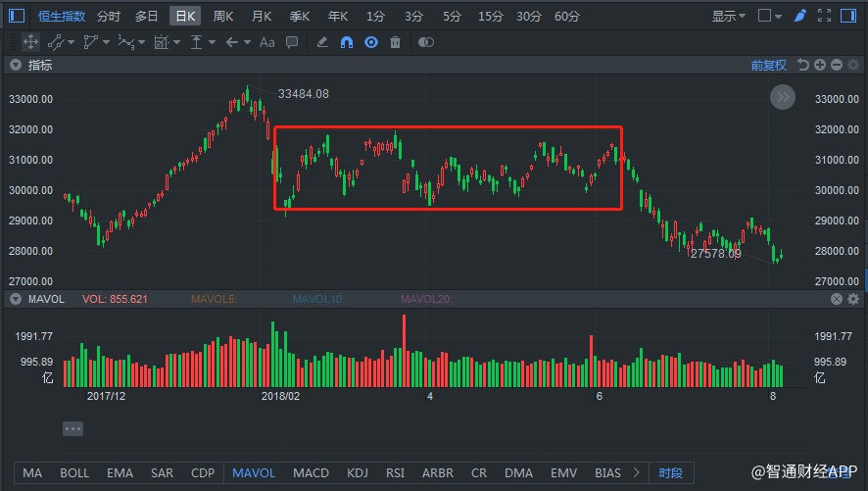The image size is (868, 491).
Task: Open the 显示 display dropdown
Action: point(729,16)
